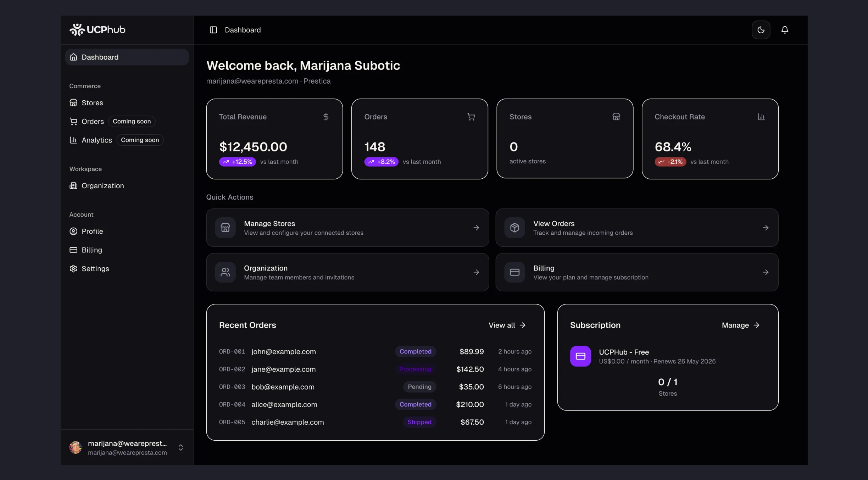Select order ORD-001 john@example.com
The width and height of the screenshot is (868, 480).
pyautogui.click(x=375, y=352)
